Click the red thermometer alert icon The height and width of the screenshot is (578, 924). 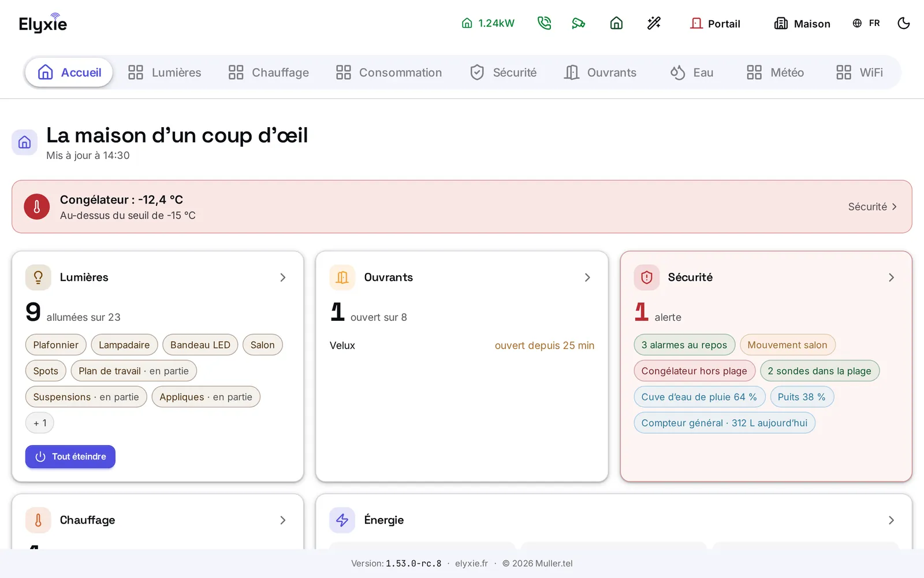point(36,207)
